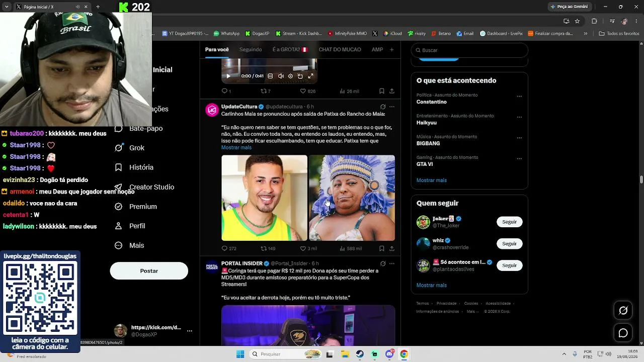Open Premium from the sidebar
The image size is (644, 362).
(x=136, y=206)
